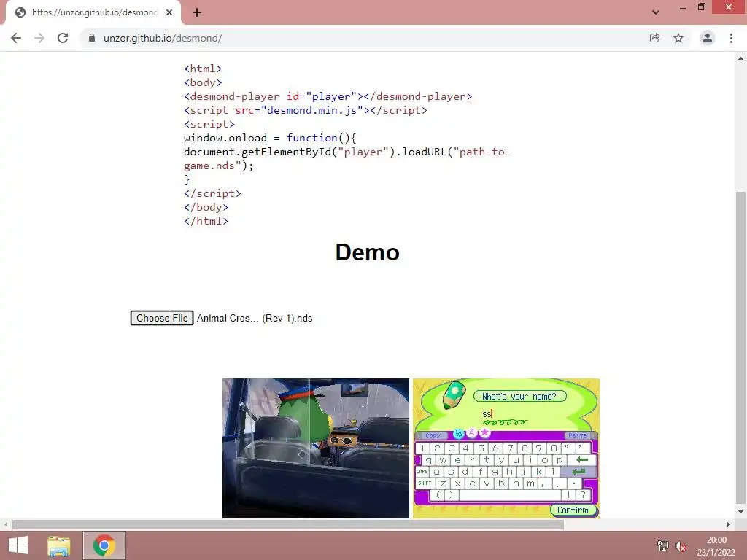Image resolution: width=747 pixels, height=560 pixels.
Task: Click the scroll up arrow
Action: pos(740,58)
